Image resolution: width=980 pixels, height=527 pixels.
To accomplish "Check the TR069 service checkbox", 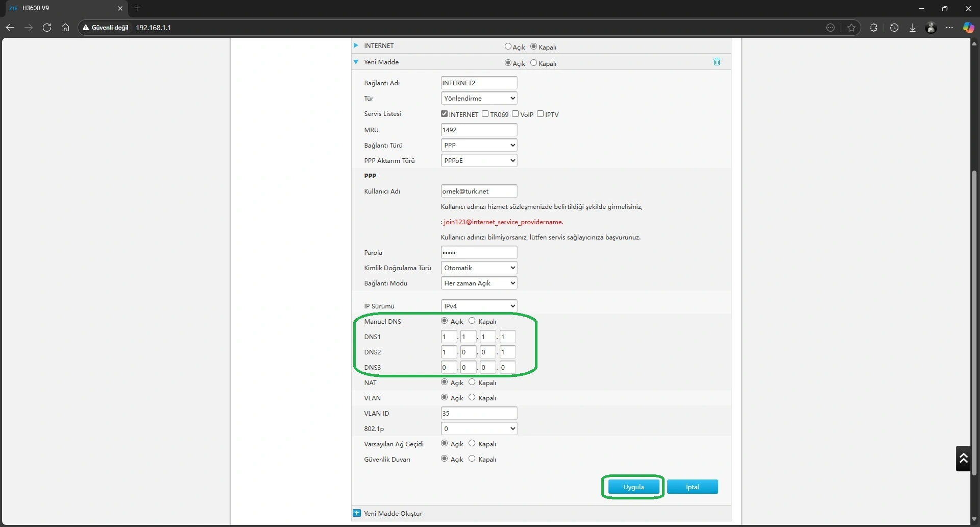I will click(x=485, y=114).
